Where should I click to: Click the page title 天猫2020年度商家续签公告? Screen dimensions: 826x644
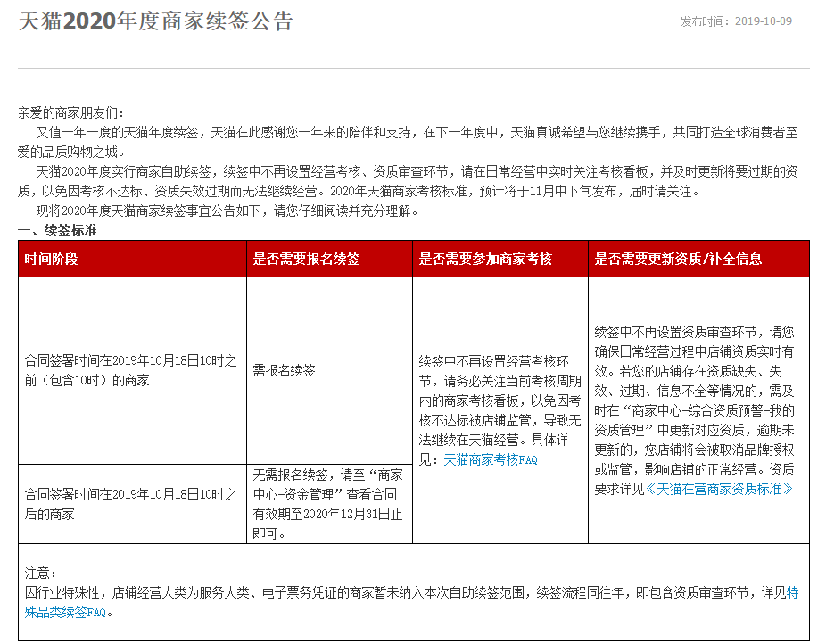156,21
